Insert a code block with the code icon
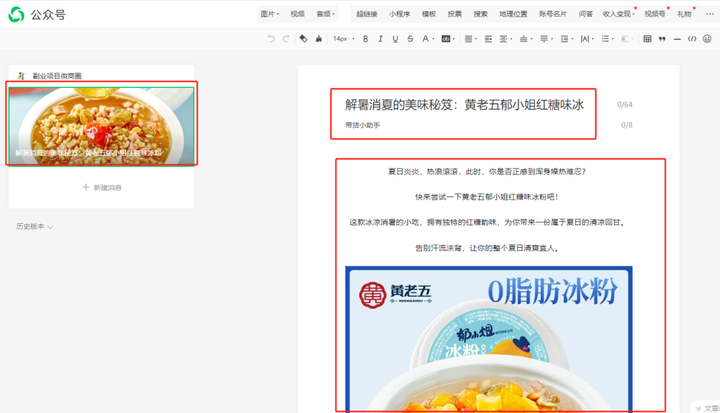 pyautogui.click(x=692, y=39)
